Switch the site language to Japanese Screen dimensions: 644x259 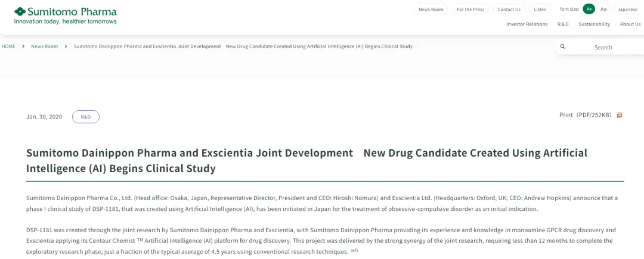click(x=627, y=9)
